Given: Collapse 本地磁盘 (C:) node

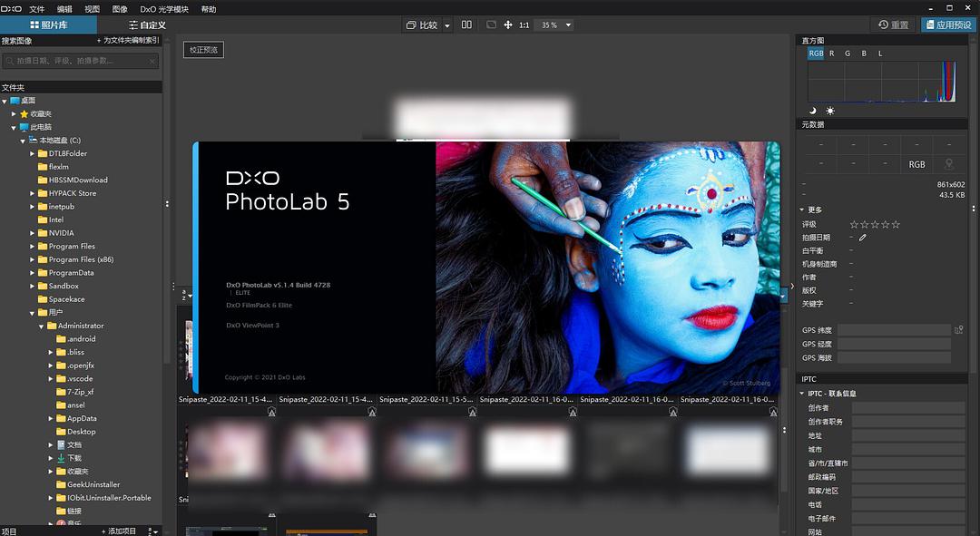Looking at the screenshot, I should (x=23, y=141).
